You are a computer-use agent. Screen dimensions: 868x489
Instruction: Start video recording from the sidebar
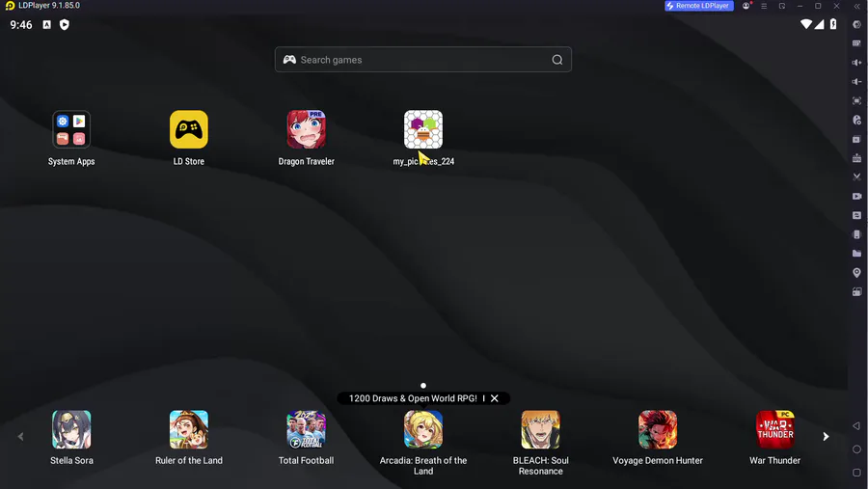(x=857, y=196)
